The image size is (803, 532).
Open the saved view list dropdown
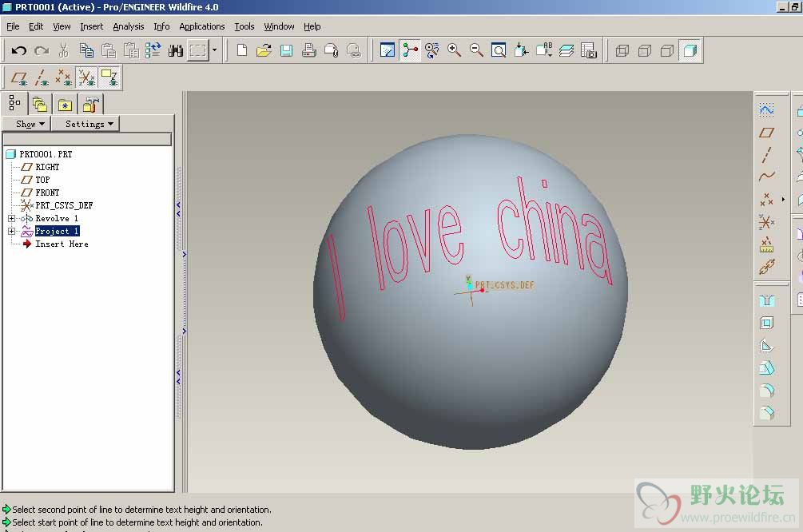click(543, 50)
